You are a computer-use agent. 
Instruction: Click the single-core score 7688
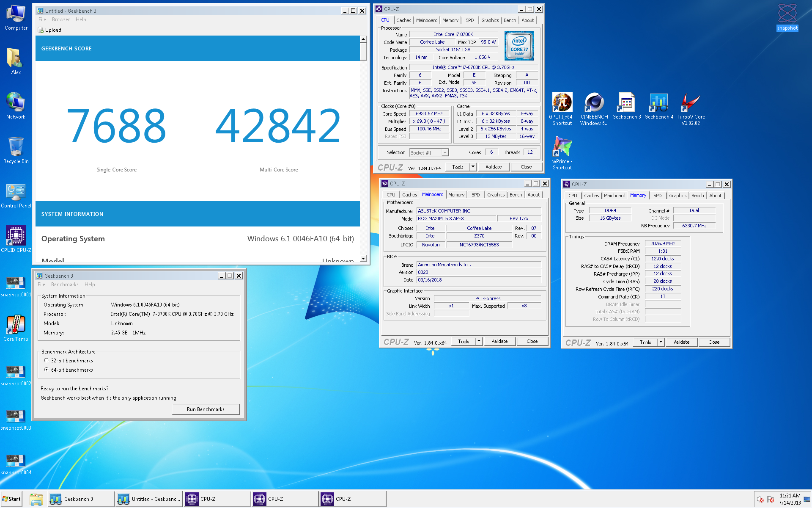pos(116,126)
